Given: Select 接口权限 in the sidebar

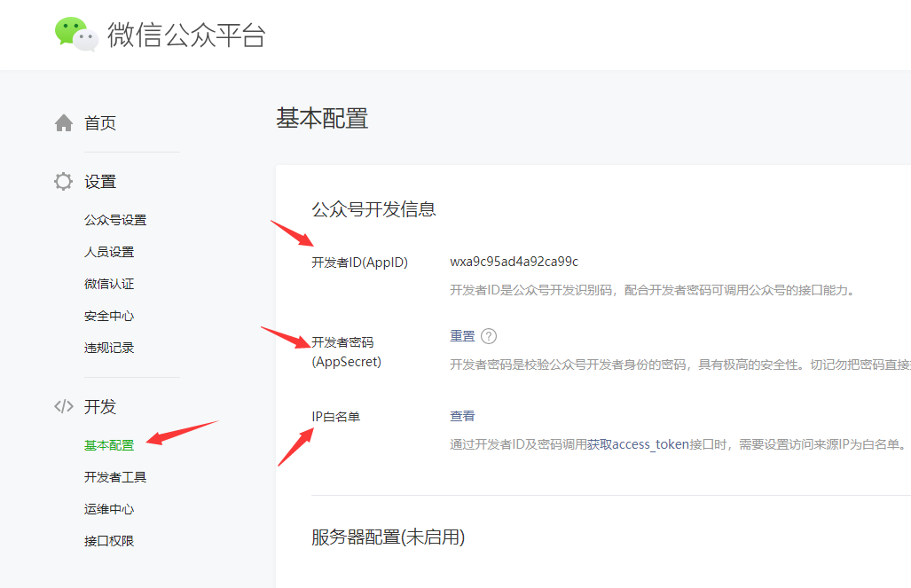Looking at the screenshot, I should point(111,542).
